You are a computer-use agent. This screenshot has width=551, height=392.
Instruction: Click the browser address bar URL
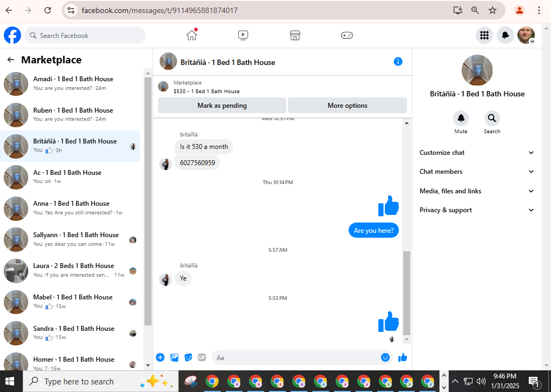tap(160, 10)
